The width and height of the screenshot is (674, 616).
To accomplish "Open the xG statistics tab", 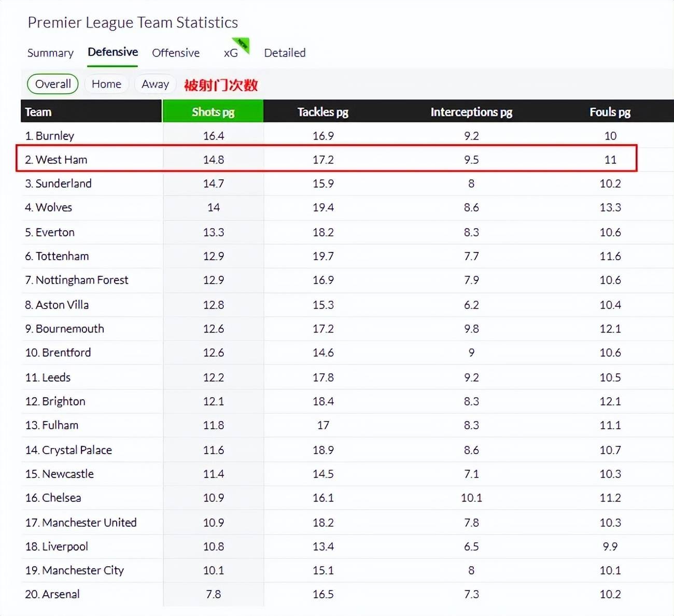I will (231, 53).
